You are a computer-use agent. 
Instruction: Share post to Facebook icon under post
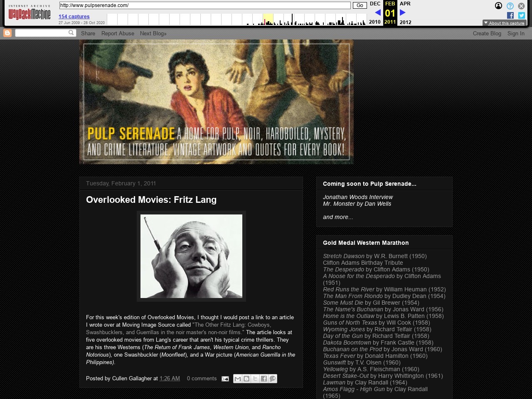[264, 379]
